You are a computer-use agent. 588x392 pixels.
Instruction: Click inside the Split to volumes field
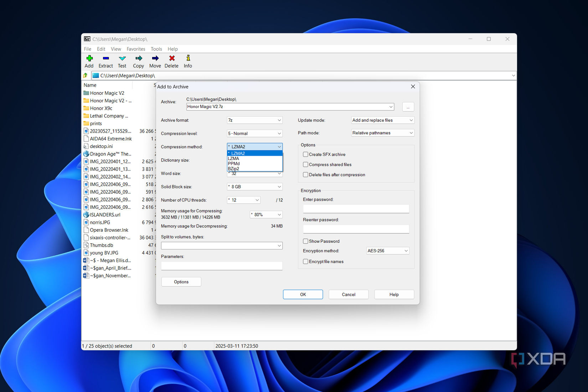coord(221,245)
